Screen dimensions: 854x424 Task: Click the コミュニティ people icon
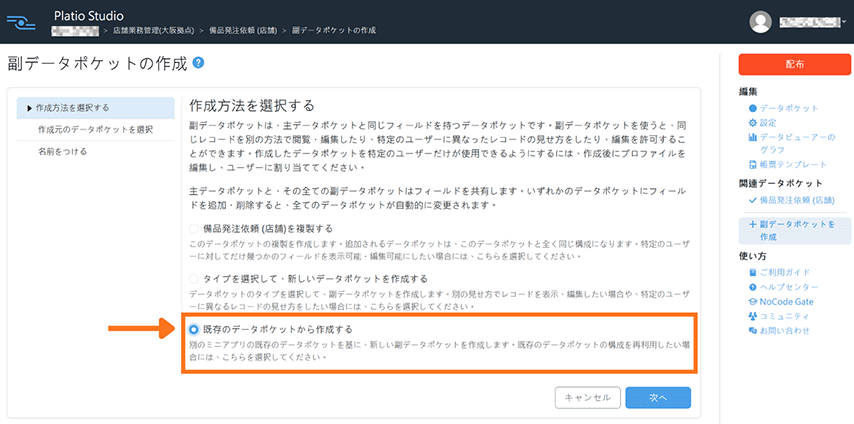753,316
